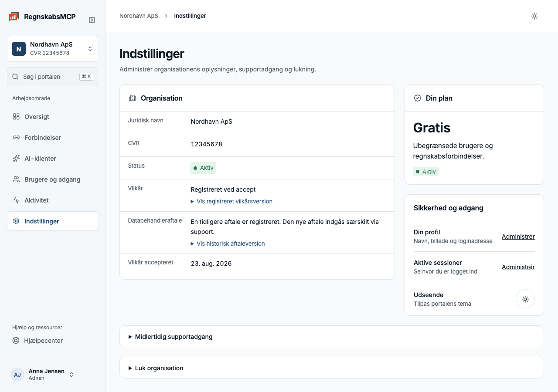558x392 pixels.
Task: Click the Aktiv badge under Gratis plan
Action: coord(425,172)
